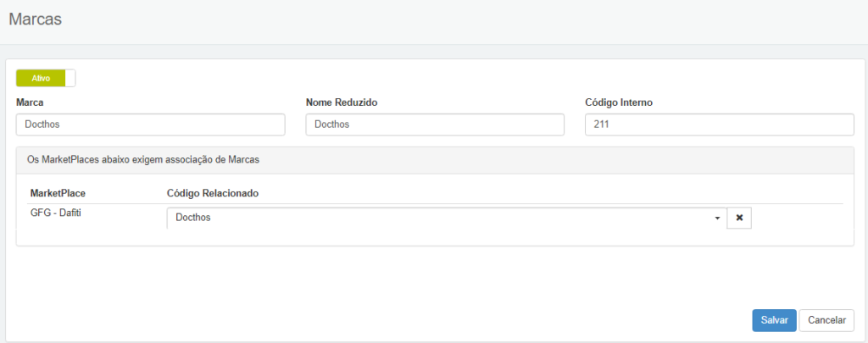Click the Marcas page title
The height and width of the screenshot is (343, 868).
coord(36,19)
